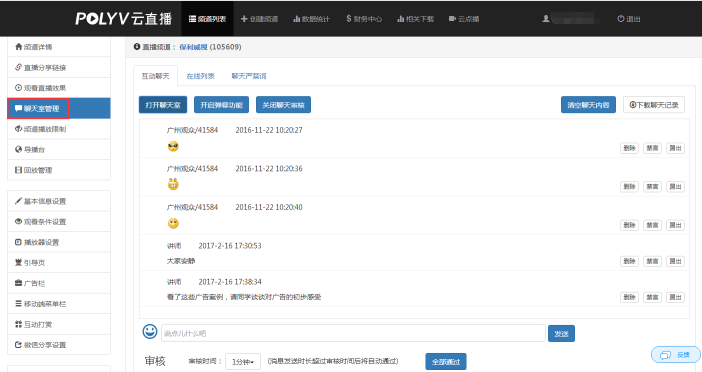Screen dimensions: 702x372
Task: Open 引导页 sidebar item
Action: tap(59, 263)
